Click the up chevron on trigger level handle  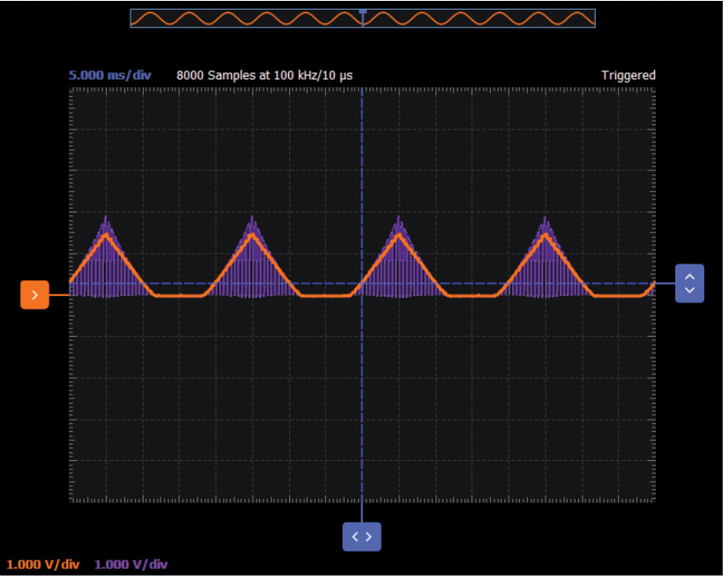pos(689,276)
